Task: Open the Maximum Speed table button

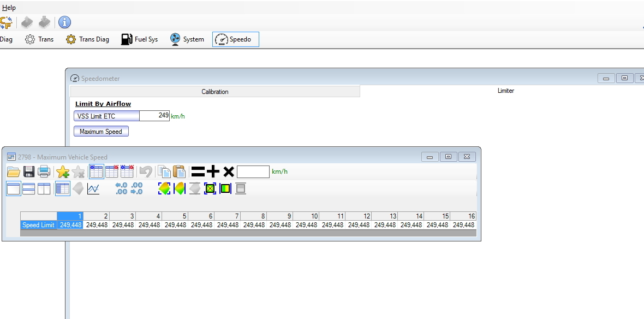Action: tap(101, 132)
